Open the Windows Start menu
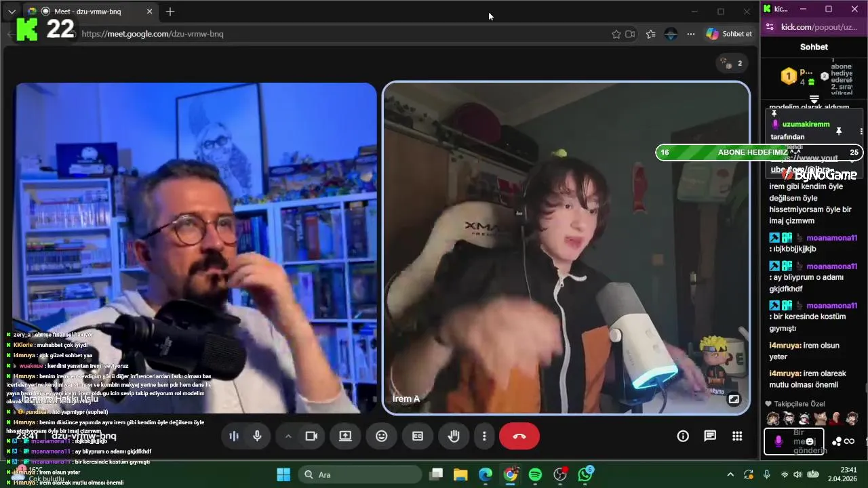868x488 pixels. tap(283, 474)
